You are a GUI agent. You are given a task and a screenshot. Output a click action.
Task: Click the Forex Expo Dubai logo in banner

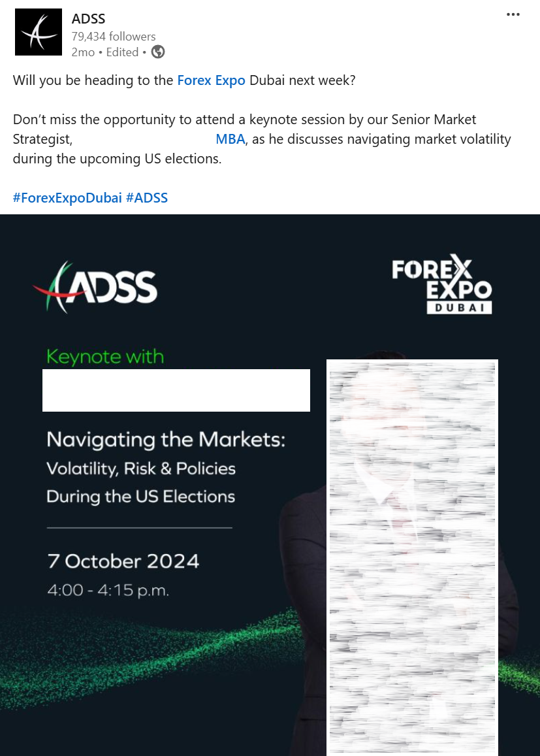(x=442, y=286)
